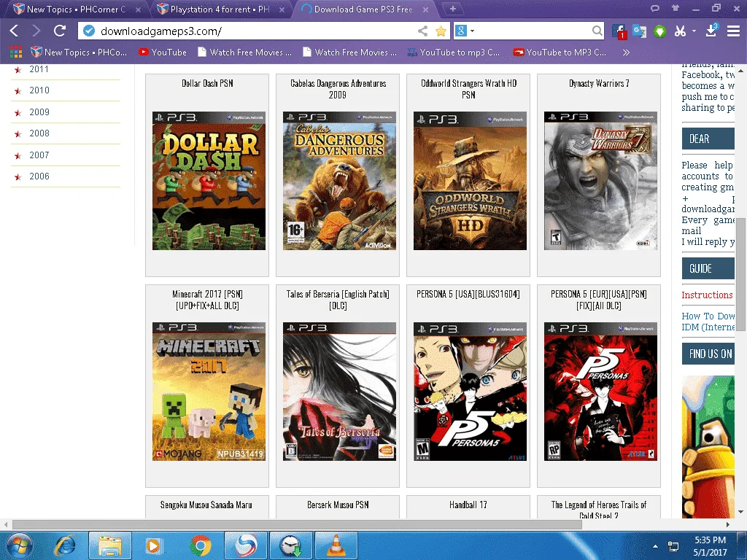Click the vertical scrollbar down arrow
This screenshot has height=560, width=747.
click(741, 512)
